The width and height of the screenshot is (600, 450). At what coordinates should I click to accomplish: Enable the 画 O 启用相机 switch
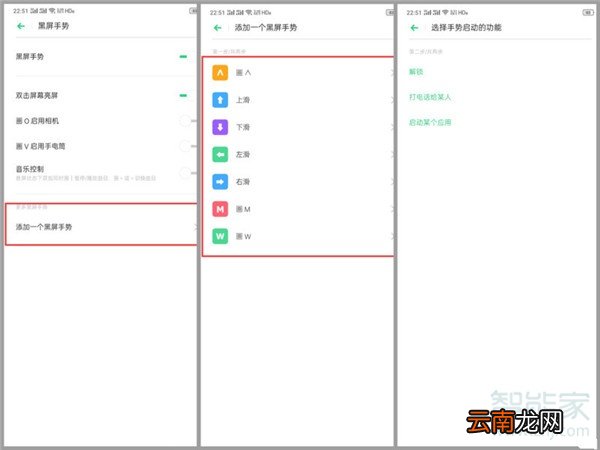(188, 121)
